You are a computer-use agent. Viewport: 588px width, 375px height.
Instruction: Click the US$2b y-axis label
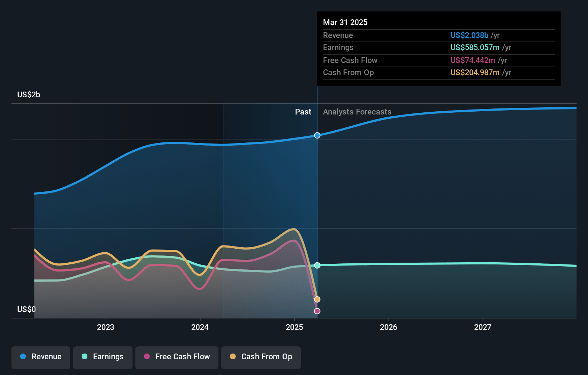(x=29, y=94)
